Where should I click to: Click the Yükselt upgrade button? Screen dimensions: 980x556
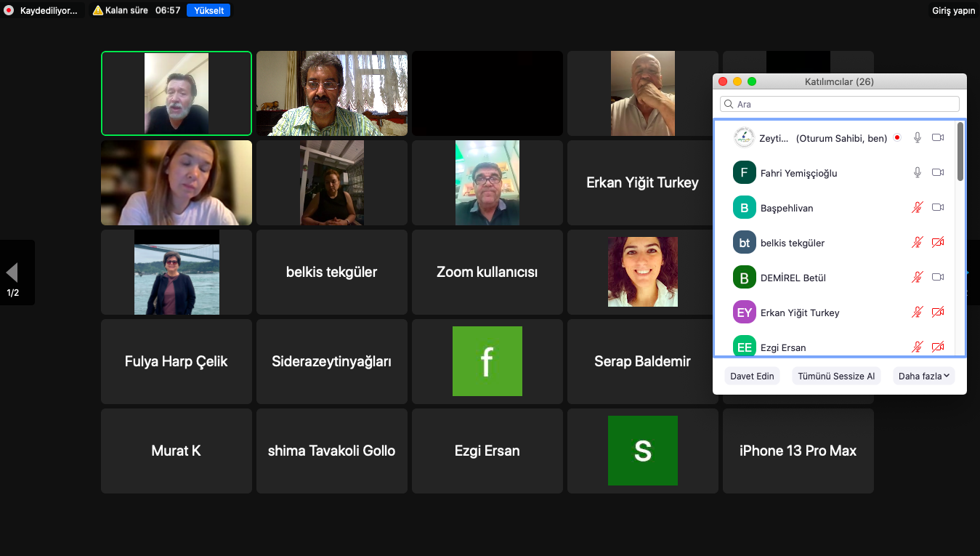pos(208,10)
